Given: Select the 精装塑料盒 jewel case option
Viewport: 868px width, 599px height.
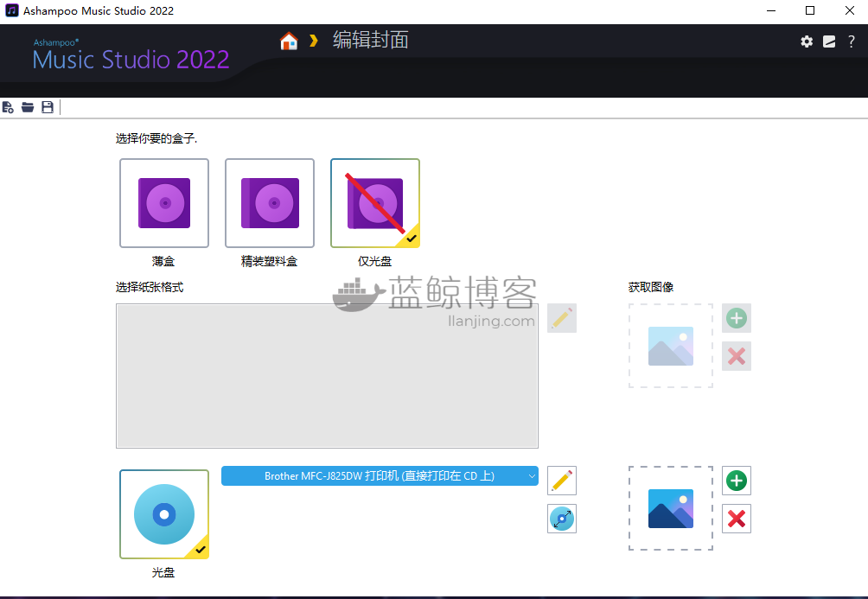Looking at the screenshot, I should click(x=270, y=203).
